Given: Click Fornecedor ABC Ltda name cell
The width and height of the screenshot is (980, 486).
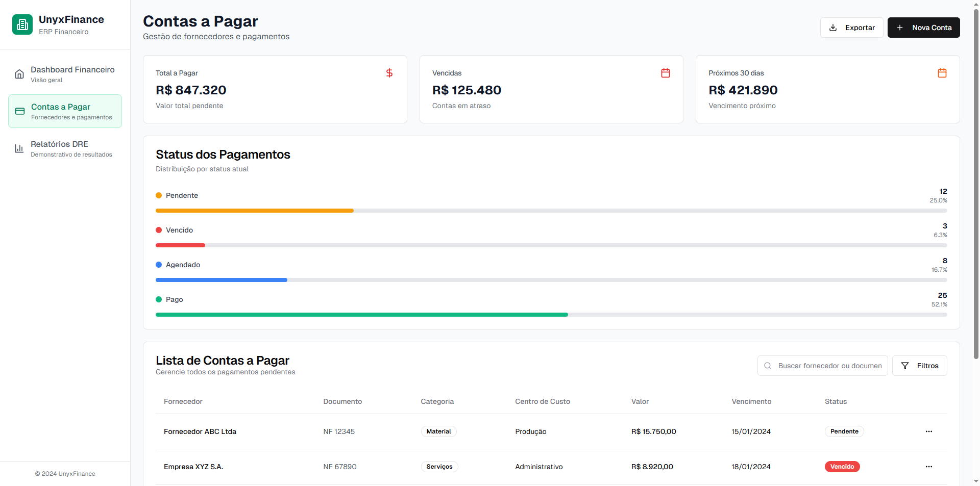Looking at the screenshot, I should [x=200, y=431].
